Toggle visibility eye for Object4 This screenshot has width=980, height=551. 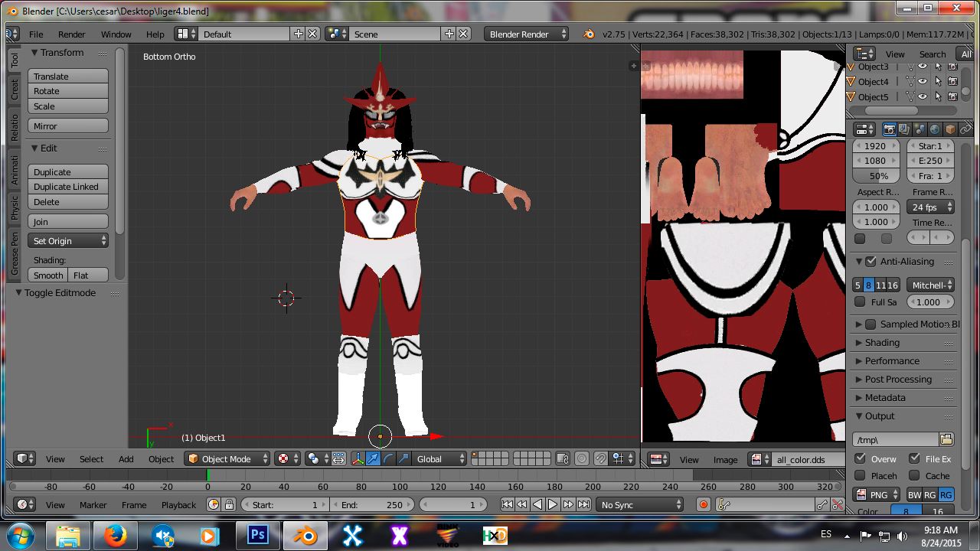923,81
